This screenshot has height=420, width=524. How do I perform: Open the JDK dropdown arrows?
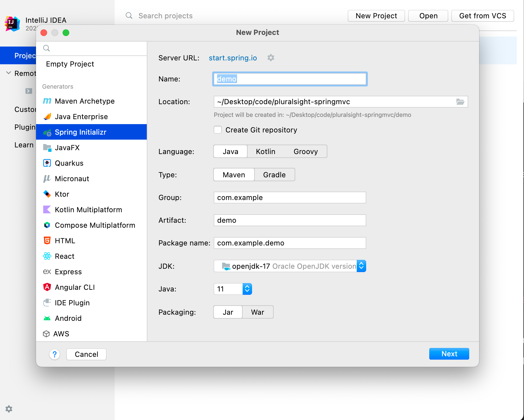coord(361,266)
